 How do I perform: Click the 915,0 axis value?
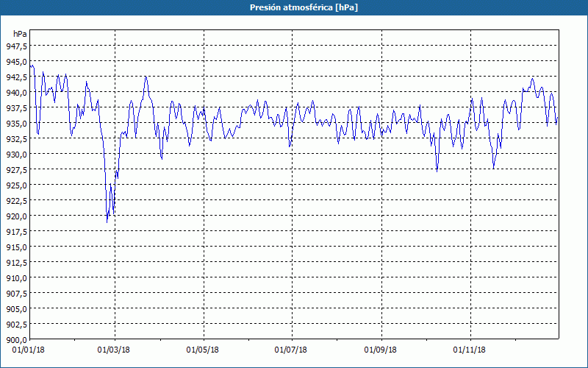16,247
